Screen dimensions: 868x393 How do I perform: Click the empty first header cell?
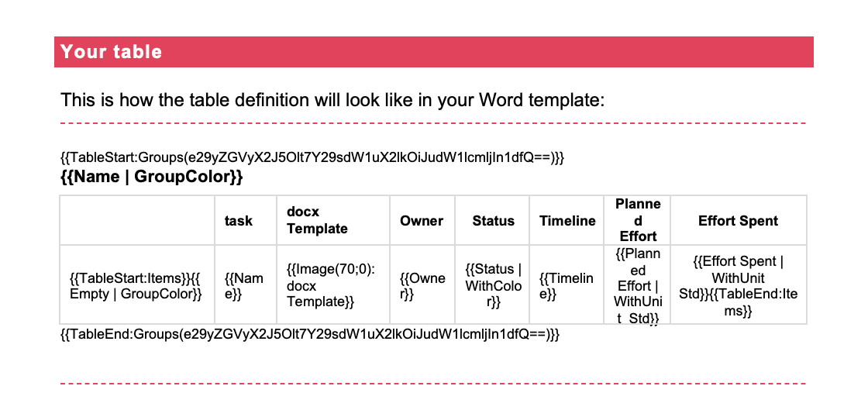pos(137,221)
